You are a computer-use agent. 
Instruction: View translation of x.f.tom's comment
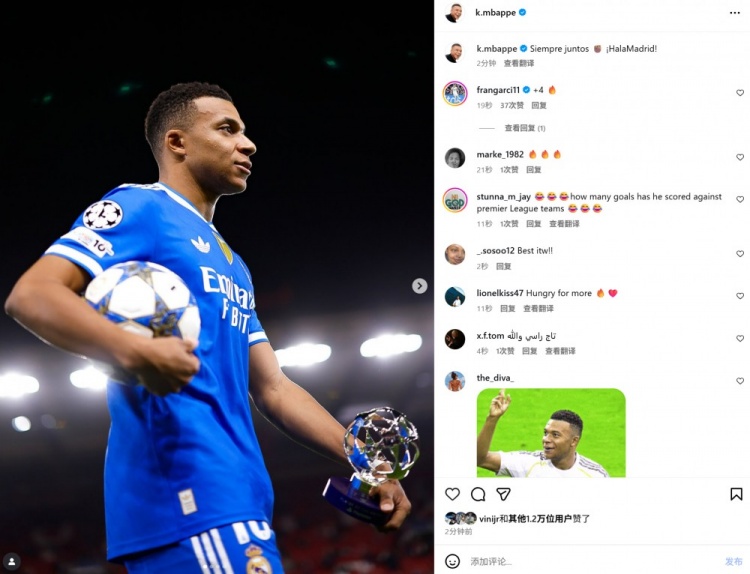tap(560, 351)
